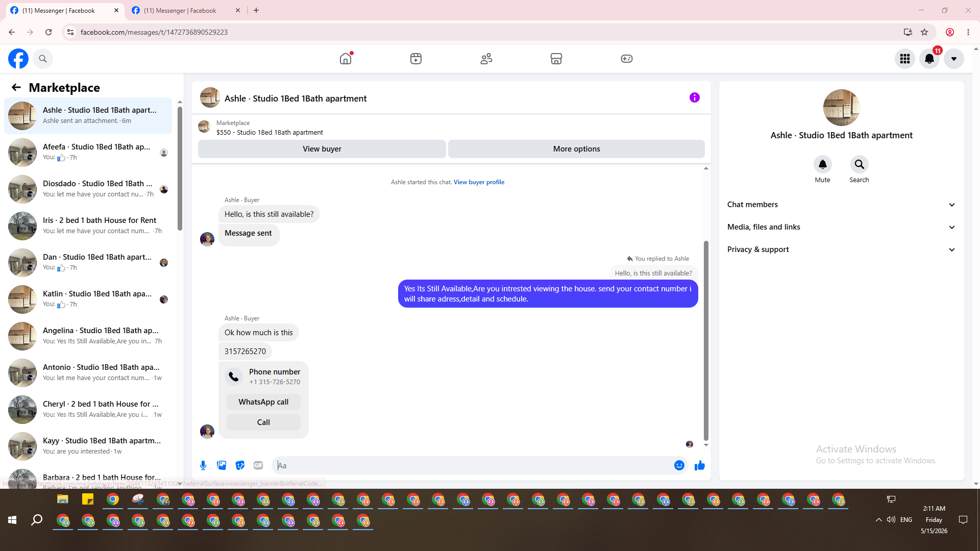Show hidden system tray icons
Viewport: 980px width, 551px height.
pyautogui.click(x=878, y=520)
